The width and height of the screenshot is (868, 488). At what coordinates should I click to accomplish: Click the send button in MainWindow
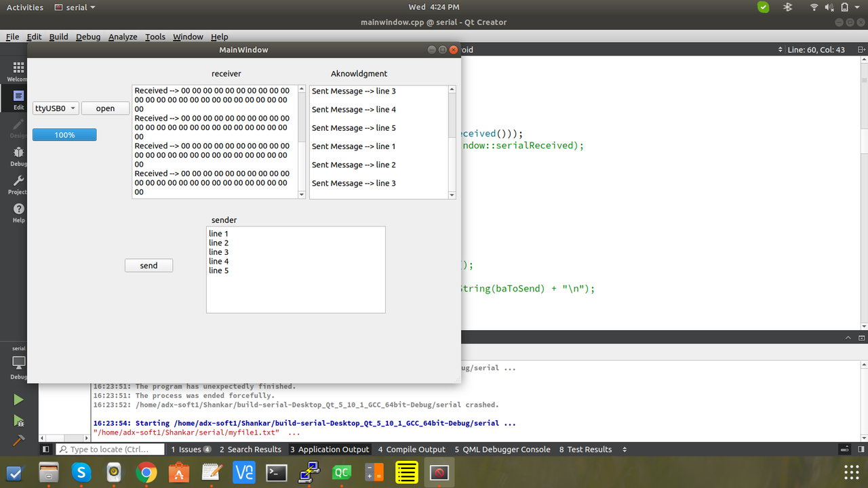149,266
